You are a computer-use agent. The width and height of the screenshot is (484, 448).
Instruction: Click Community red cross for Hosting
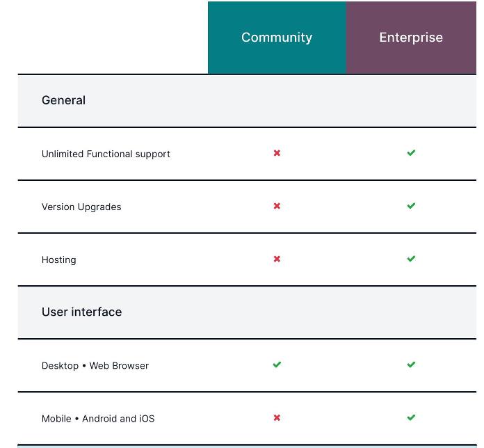coord(277,259)
